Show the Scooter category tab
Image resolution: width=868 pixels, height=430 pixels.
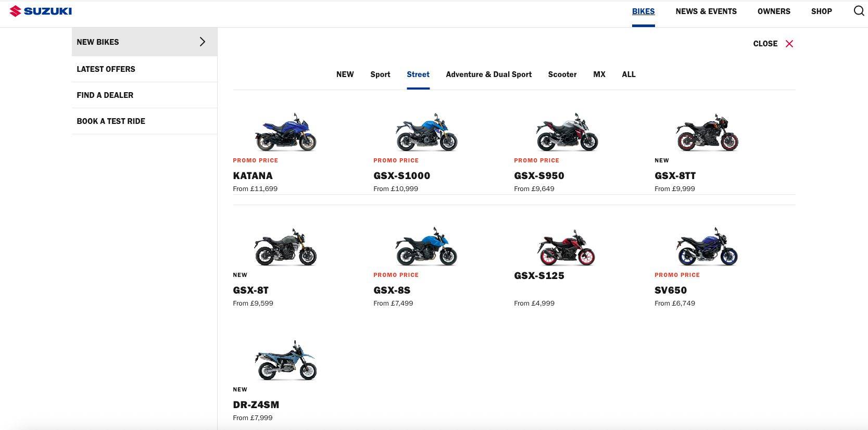point(562,74)
